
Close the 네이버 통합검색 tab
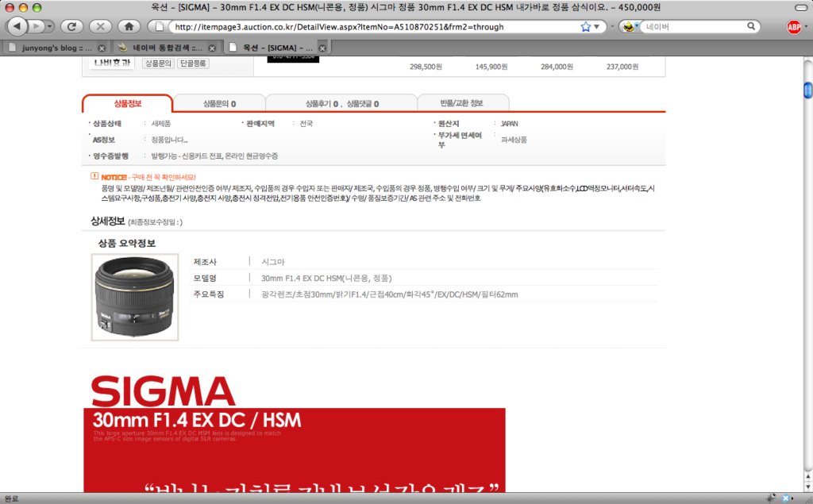point(211,48)
